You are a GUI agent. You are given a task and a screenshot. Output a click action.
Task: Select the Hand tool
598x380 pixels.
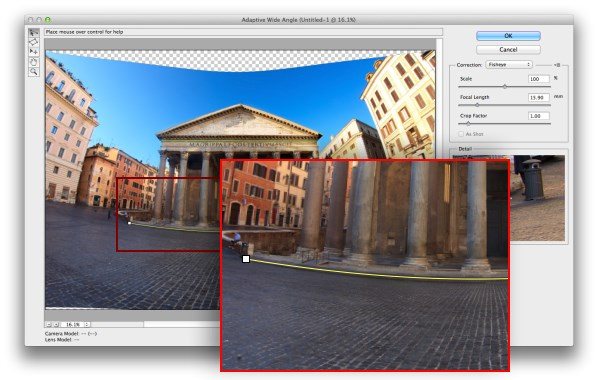(34, 62)
